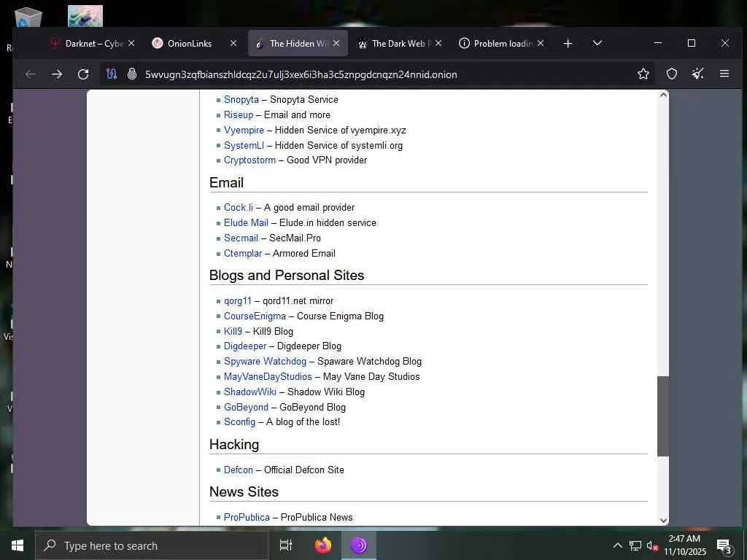Open the taskbar clock and date
The width and height of the screenshot is (747, 560).
(x=684, y=545)
